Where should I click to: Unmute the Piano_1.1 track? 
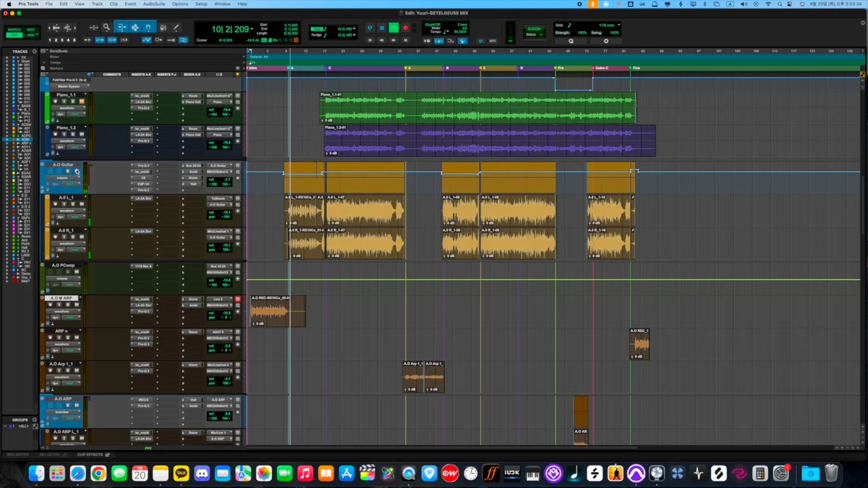click(x=81, y=101)
